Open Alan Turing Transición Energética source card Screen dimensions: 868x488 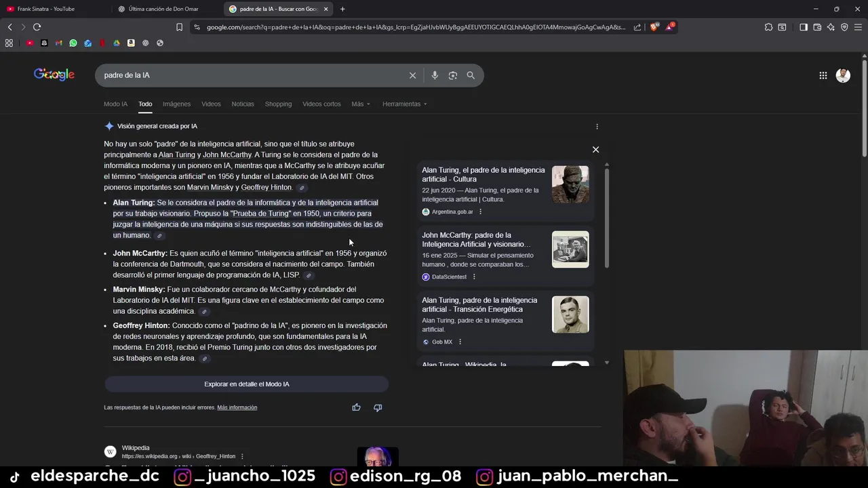pyautogui.click(x=505, y=321)
